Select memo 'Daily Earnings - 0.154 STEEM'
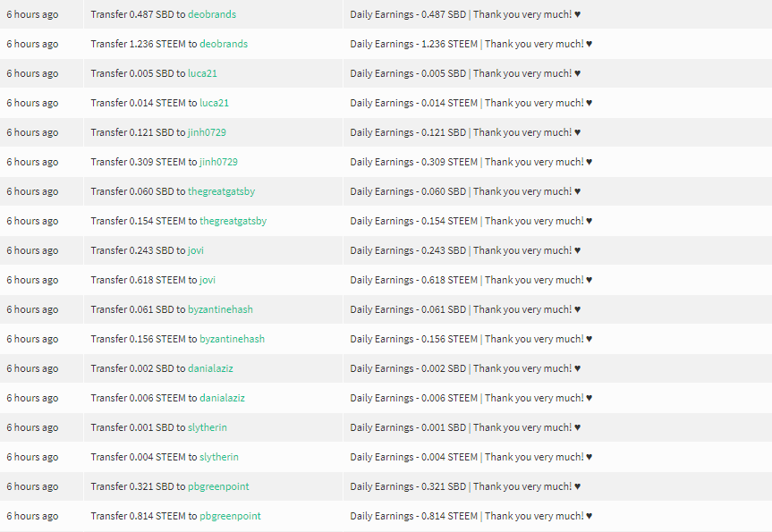The image size is (772, 532). coord(414,221)
